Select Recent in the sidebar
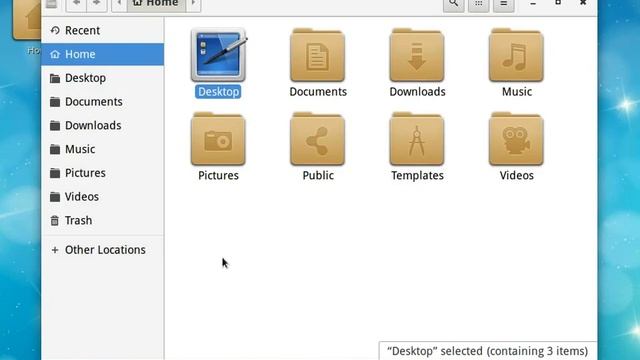Screen dimensions: 640x360 click(x=103, y=31)
